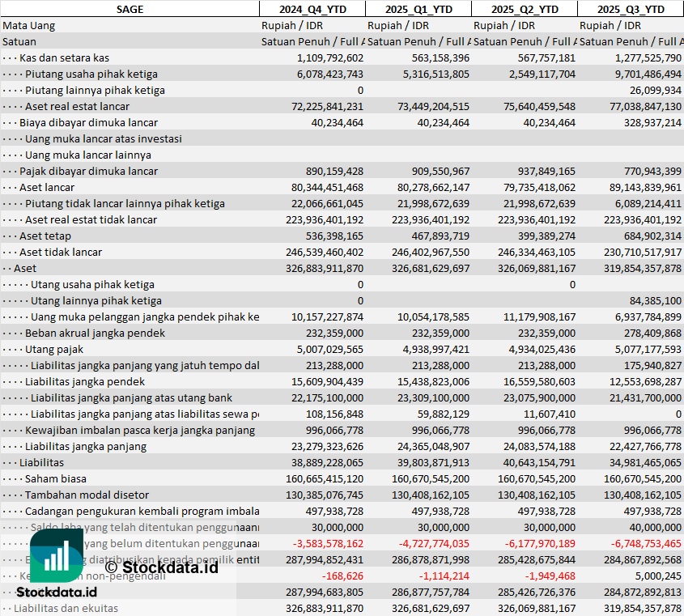684x616 pixels.
Task: Click the SAGE header cell
Action: click(x=130, y=9)
